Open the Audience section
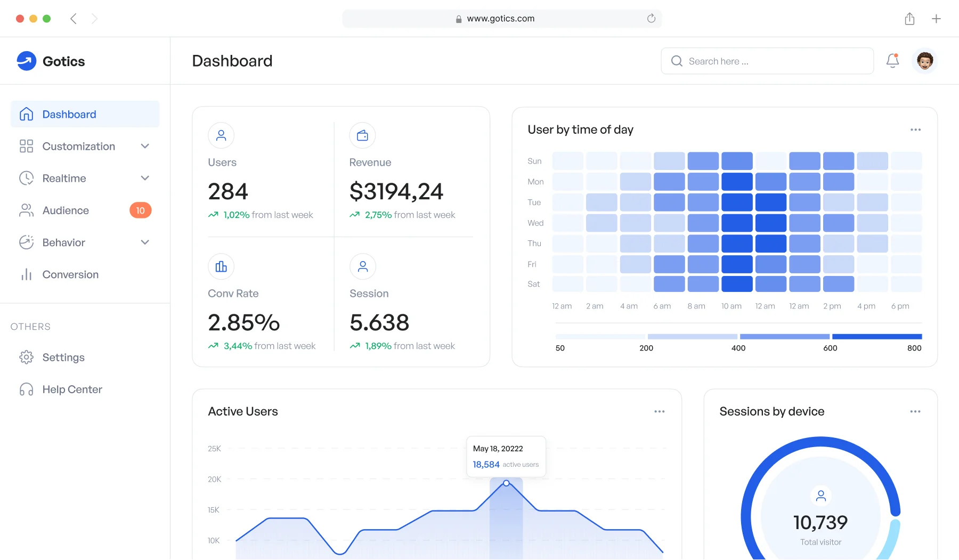The height and width of the screenshot is (560, 959). (x=66, y=210)
